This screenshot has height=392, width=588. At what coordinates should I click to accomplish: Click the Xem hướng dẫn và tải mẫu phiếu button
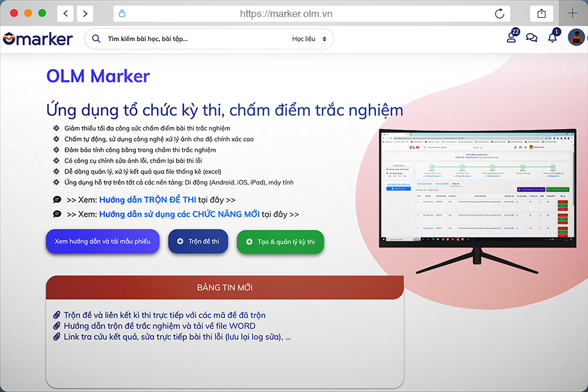pyautogui.click(x=102, y=241)
